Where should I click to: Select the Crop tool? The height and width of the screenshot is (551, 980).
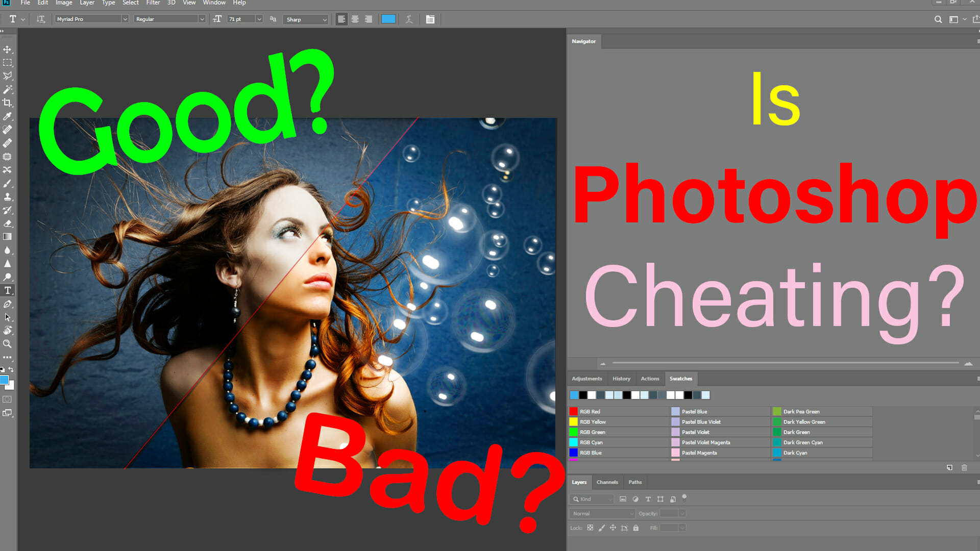[7, 103]
